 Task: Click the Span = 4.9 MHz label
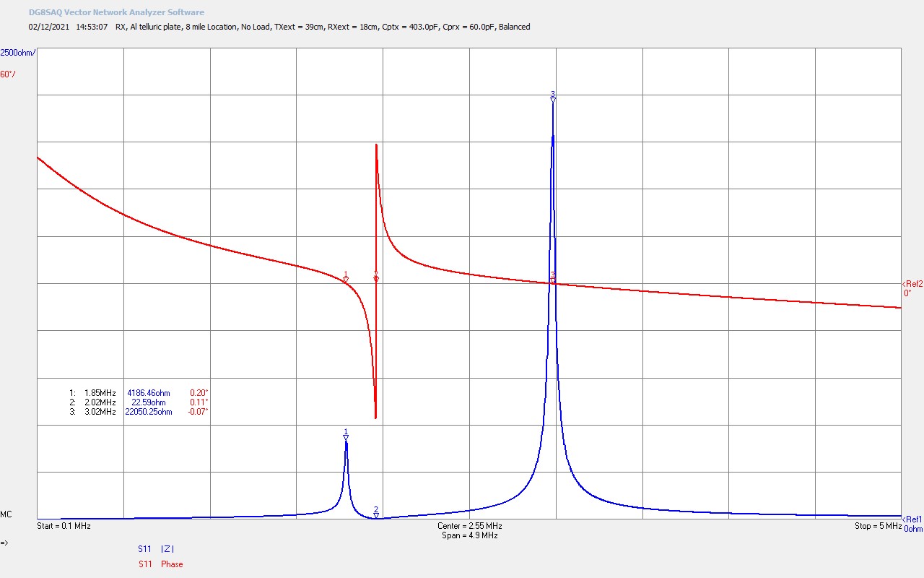point(469,535)
